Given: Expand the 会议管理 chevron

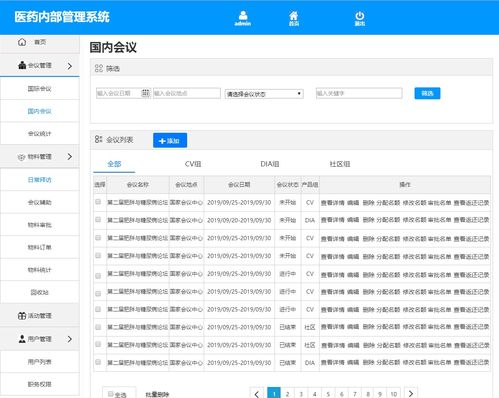Looking at the screenshot, I should point(70,66).
